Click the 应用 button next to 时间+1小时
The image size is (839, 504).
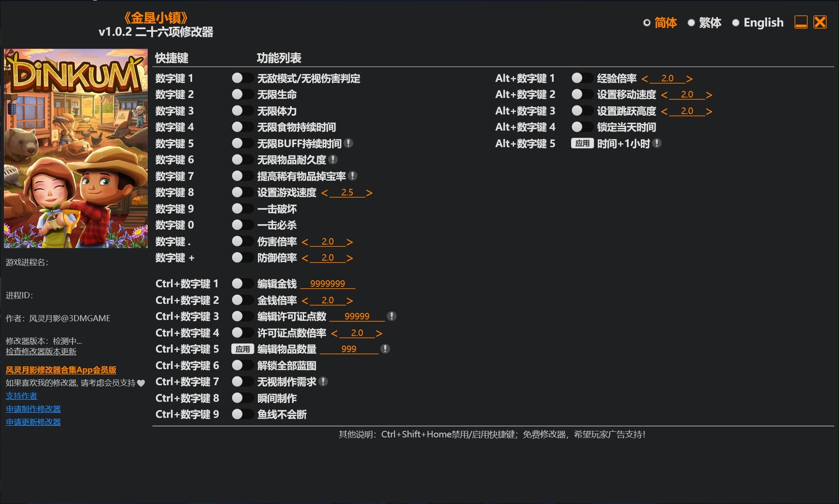pyautogui.click(x=582, y=144)
